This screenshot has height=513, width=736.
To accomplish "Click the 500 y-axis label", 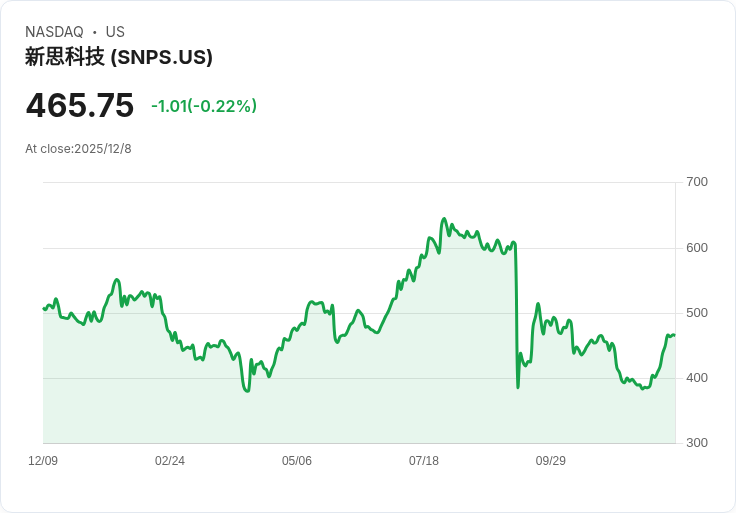I will click(x=697, y=313).
